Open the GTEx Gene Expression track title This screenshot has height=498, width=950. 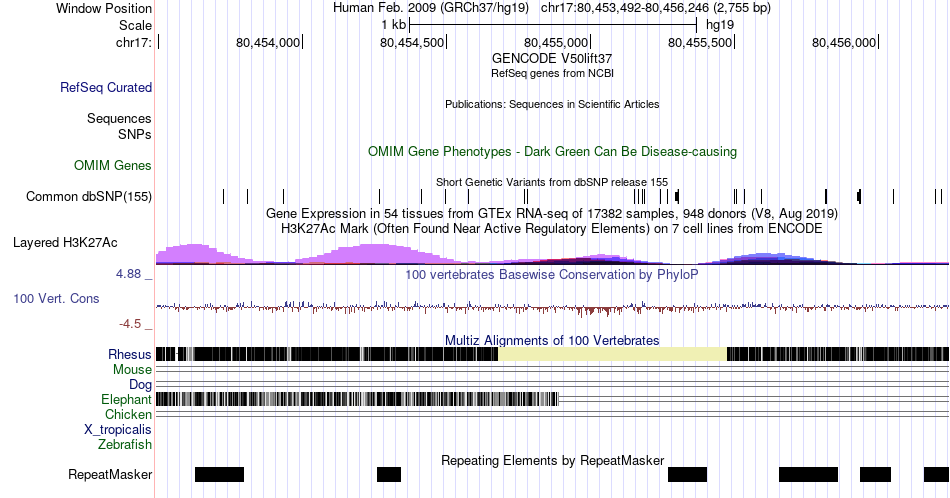coord(552,213)
